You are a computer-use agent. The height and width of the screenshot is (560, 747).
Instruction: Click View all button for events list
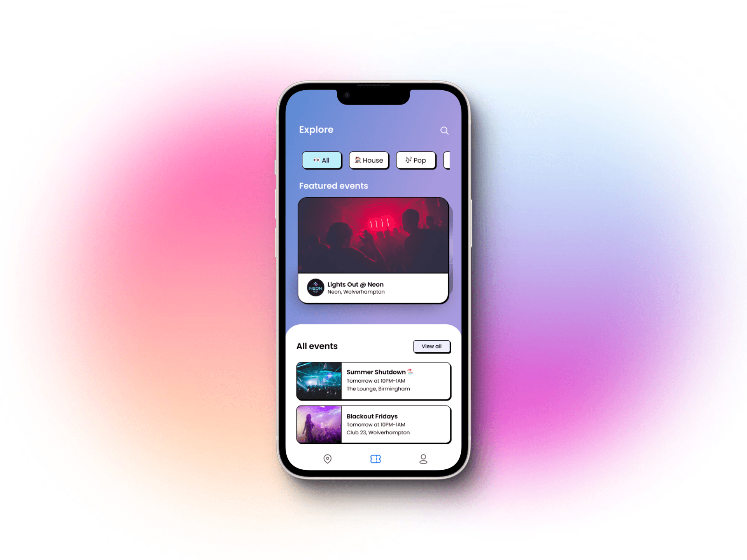(x=432, y=345)
